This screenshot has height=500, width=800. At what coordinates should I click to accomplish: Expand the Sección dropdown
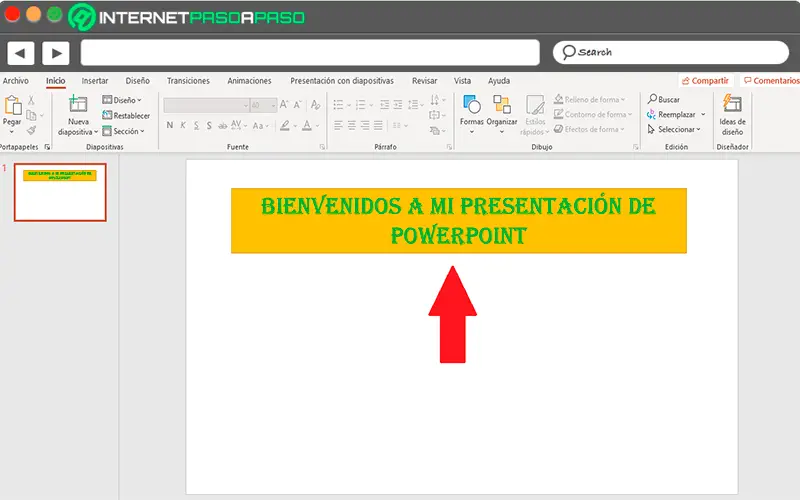click(127, 131)
